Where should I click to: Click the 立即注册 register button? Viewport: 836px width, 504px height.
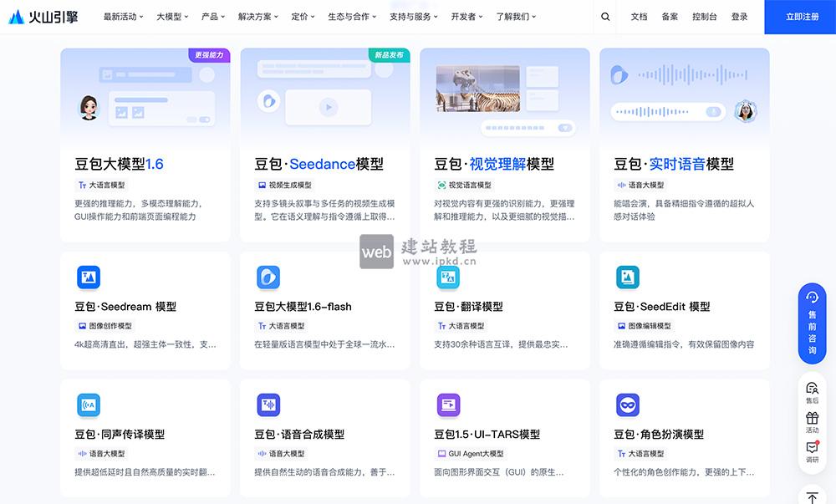pos(800,16)
